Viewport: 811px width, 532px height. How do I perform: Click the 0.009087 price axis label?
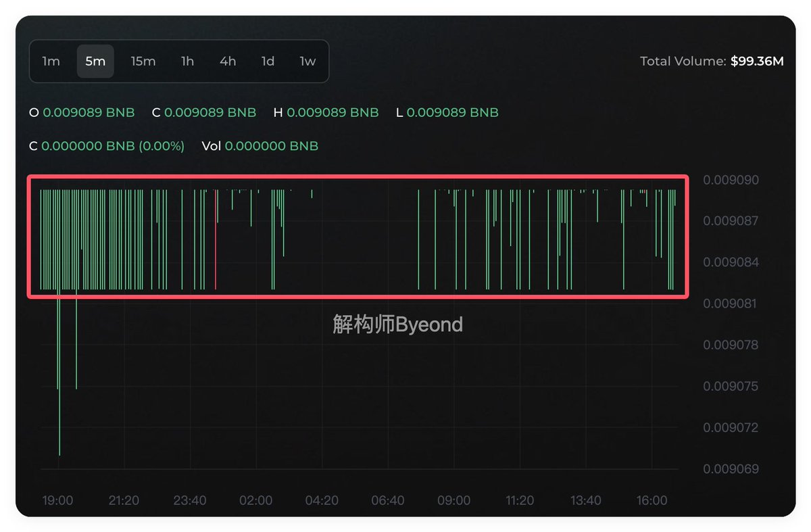(x=731, y=221)
